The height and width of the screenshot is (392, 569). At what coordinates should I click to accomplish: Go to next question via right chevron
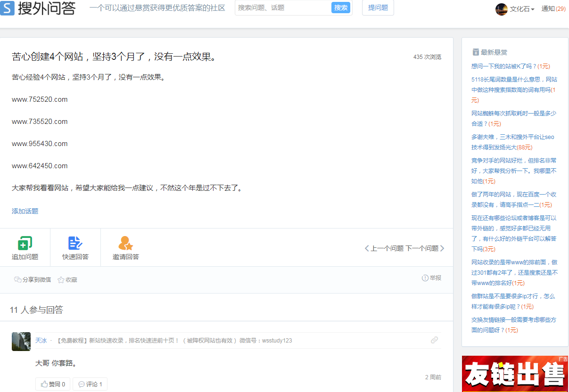[442, 248]
